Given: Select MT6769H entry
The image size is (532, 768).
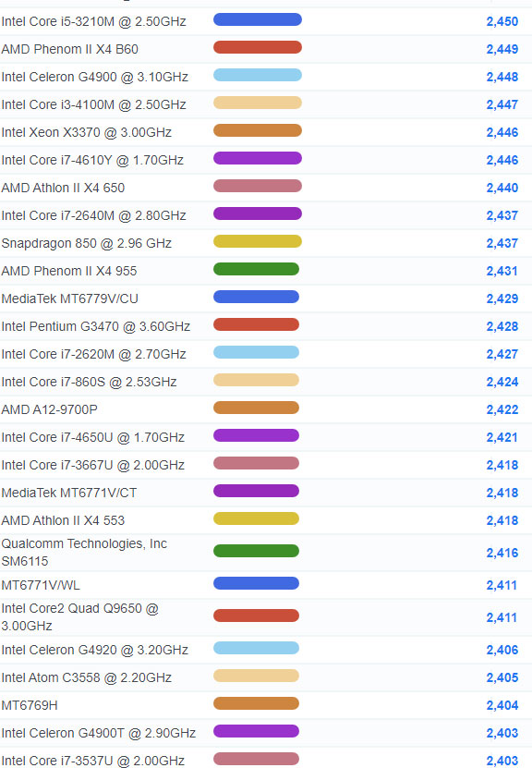Looking at the screenshot, I should click(x=30, y=705).
